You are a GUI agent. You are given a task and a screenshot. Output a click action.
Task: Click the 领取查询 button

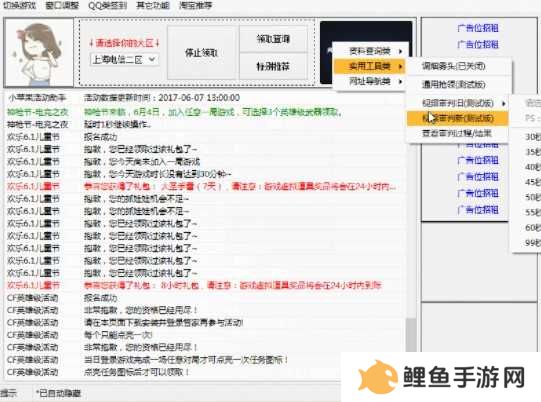click(x=273, y=39)
